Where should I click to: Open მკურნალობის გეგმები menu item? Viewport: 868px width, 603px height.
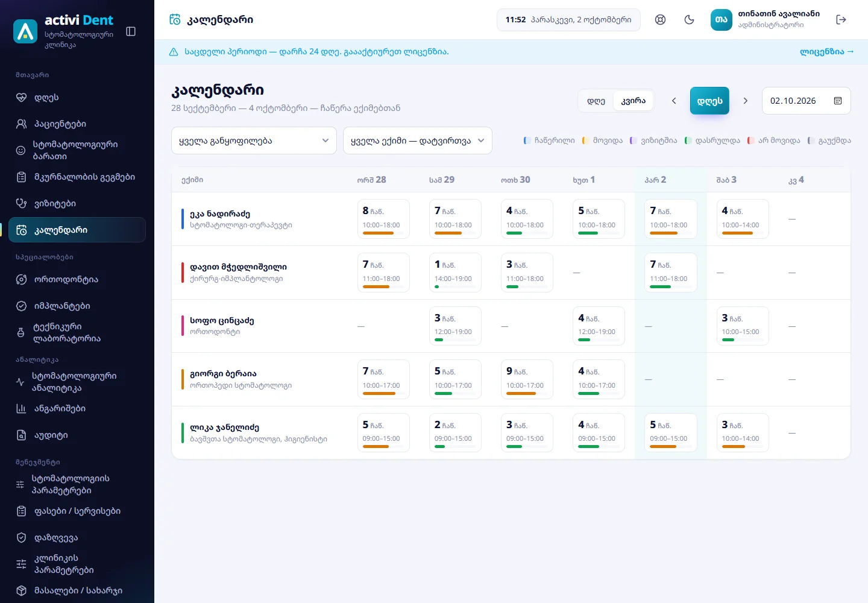click(x=77, y=177)
